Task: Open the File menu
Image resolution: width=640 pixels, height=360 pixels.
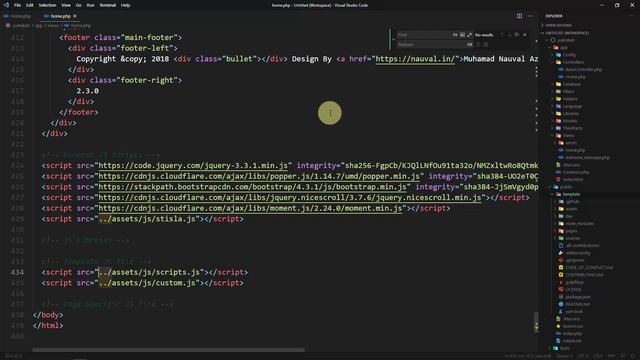Action: [17, 5]
